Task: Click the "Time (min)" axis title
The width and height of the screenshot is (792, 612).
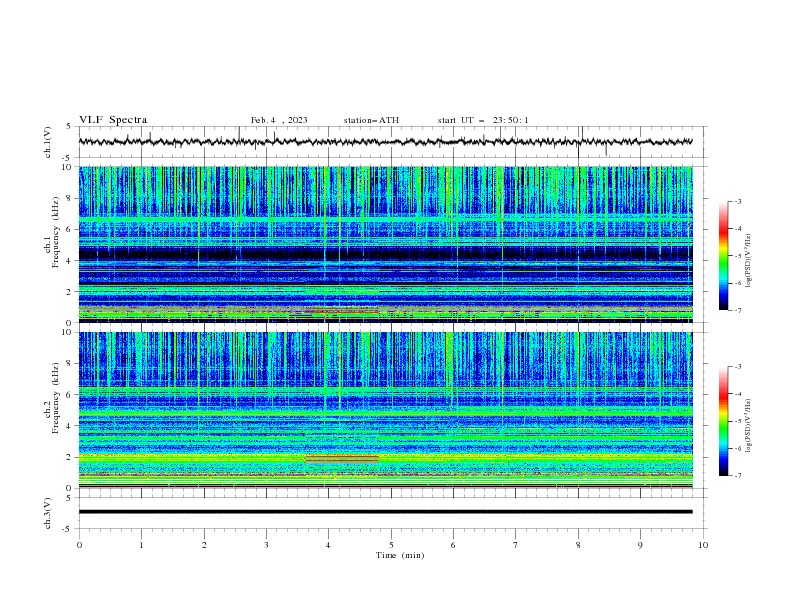Action: 400,555
